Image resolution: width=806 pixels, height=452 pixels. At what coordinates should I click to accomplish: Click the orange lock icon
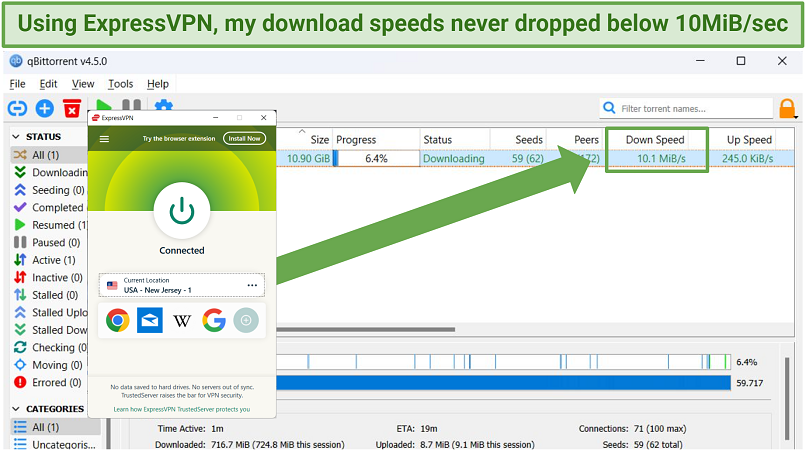pyautogui.click(x=787, y=109)
